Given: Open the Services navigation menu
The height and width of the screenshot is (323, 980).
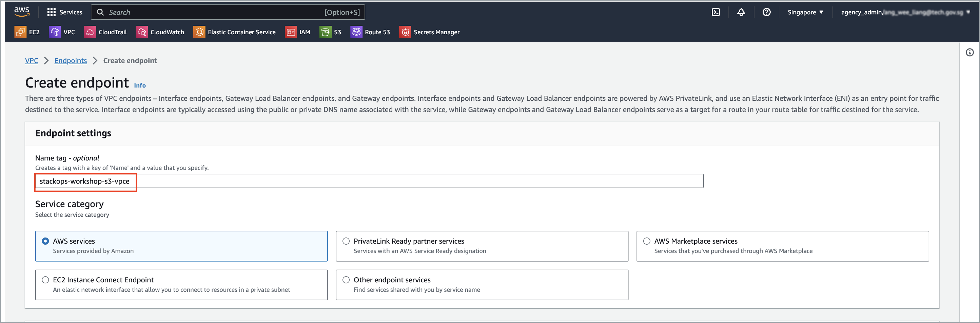Looking at the screenshot, I should click(x=65, y=12).
